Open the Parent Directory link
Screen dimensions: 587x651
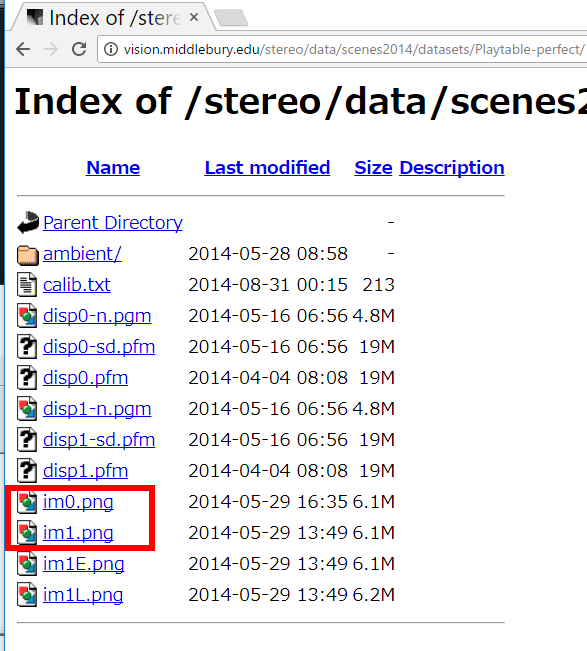pos(113,223)
